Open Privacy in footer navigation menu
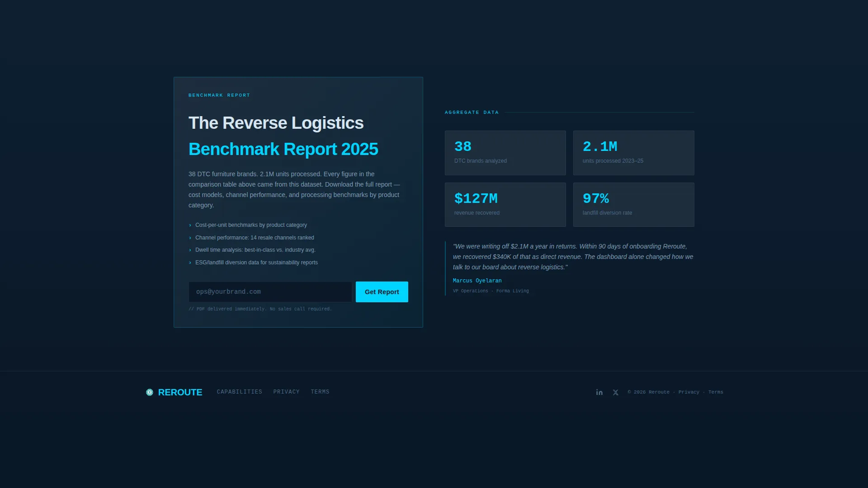This screenshot has height=488, width=868. click(286, 392)
